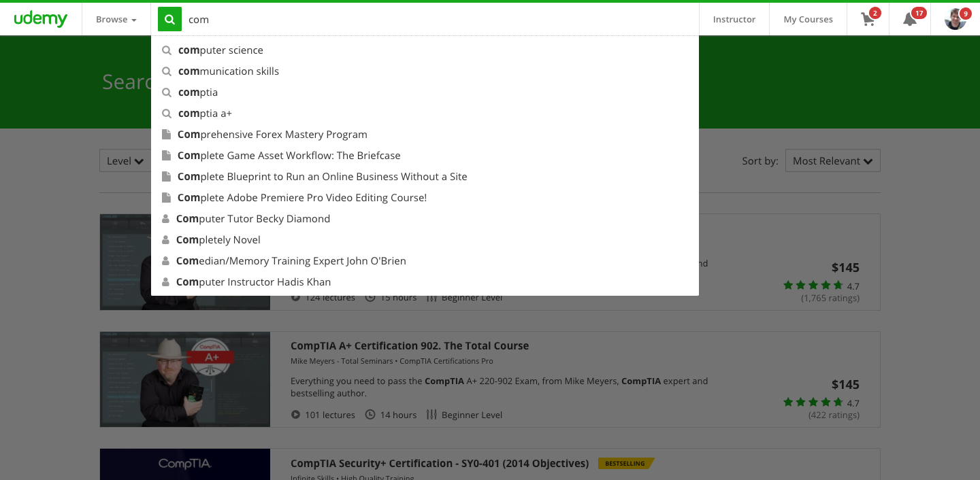Click in the search field containing 'com'

point(440,19)
